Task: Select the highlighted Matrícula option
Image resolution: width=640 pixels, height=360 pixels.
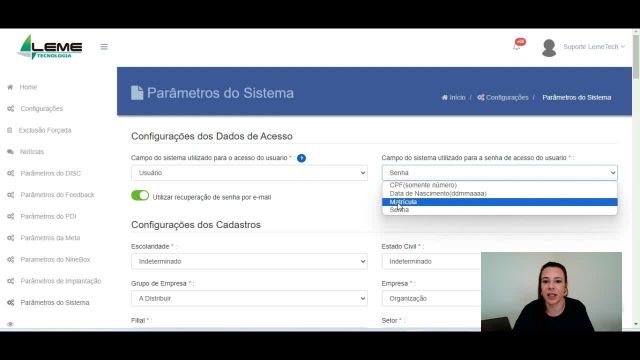Action: 500,202
